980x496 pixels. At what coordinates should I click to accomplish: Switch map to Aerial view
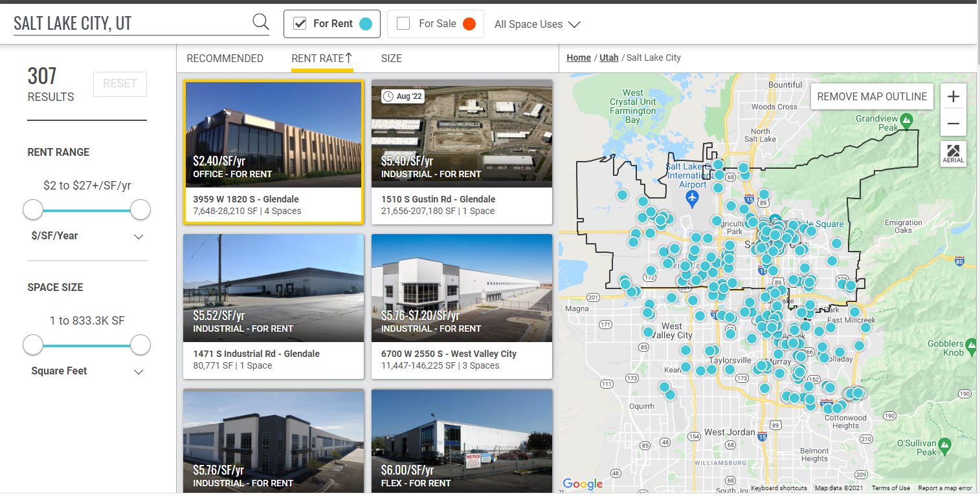[x=953, y=153]
